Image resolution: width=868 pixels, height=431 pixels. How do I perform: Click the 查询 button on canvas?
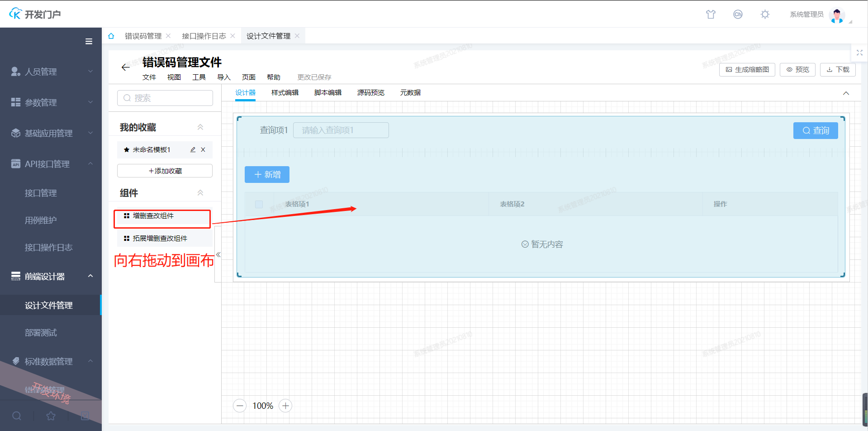(816, 130)
